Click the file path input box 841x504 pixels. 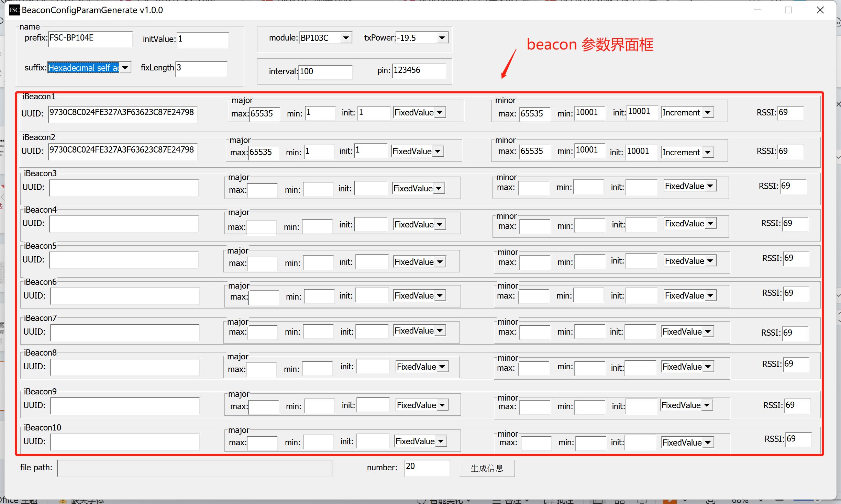point(195,468)
